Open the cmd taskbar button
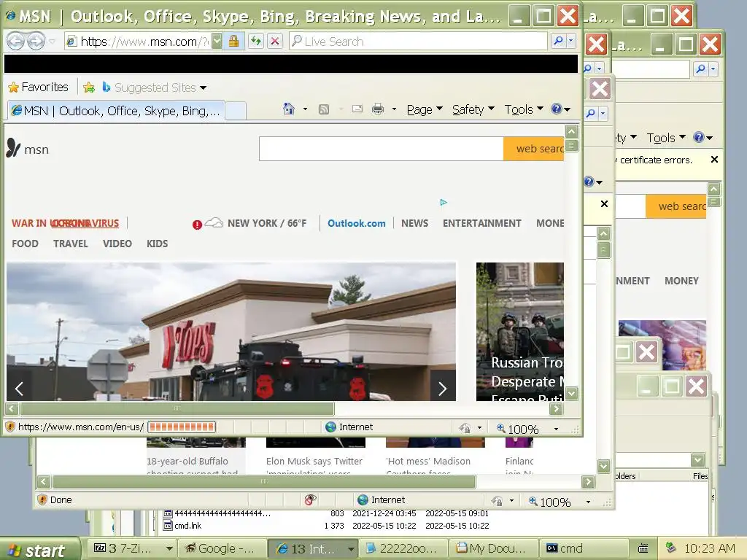Viewport: 747px width, 560px height. point(584,548)
